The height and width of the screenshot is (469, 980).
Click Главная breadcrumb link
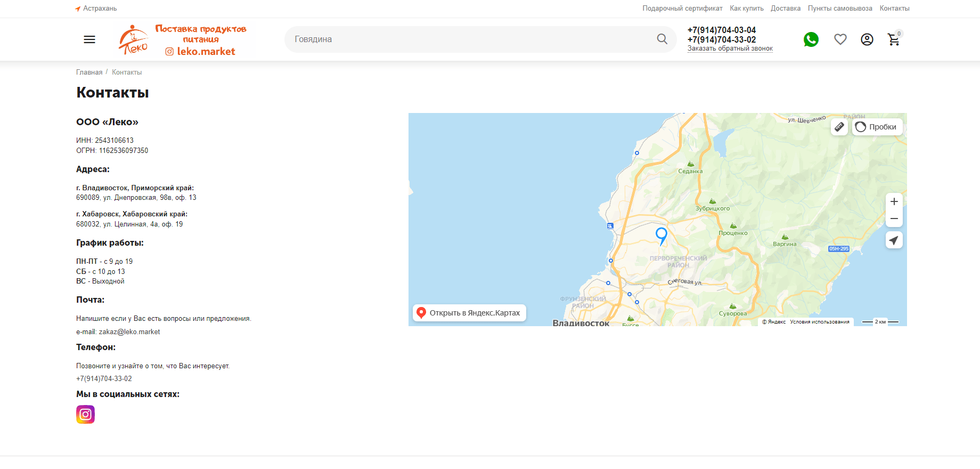(x=89, y=72)
